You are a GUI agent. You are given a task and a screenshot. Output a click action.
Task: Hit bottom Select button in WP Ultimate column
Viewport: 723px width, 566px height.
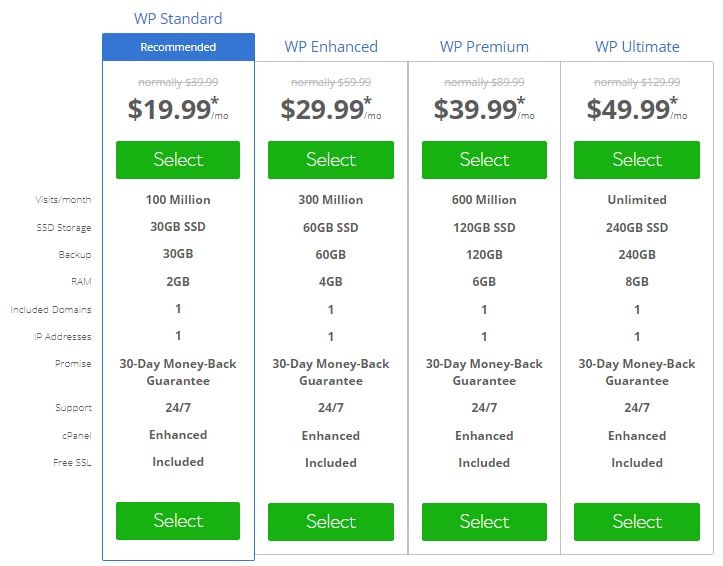(637, 522)
